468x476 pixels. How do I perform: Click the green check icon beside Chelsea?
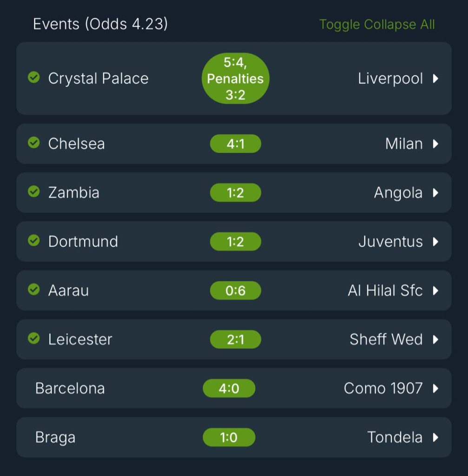coord(33,142)
